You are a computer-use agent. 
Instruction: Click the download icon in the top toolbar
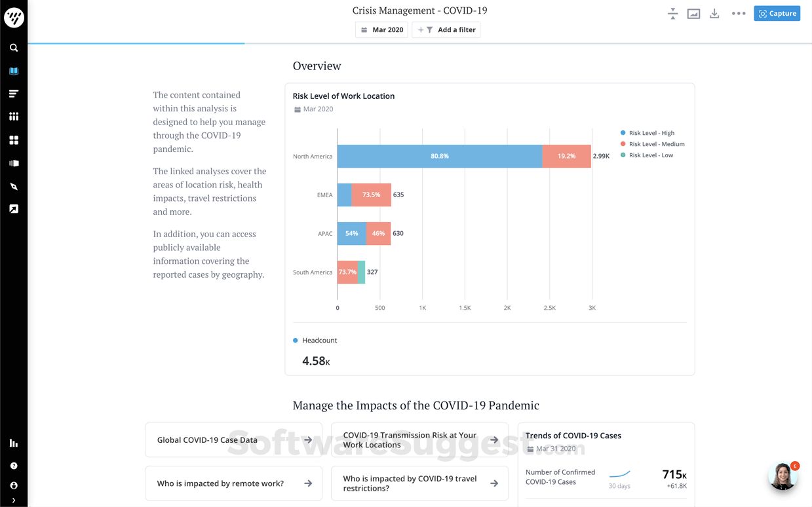point(714,13)
